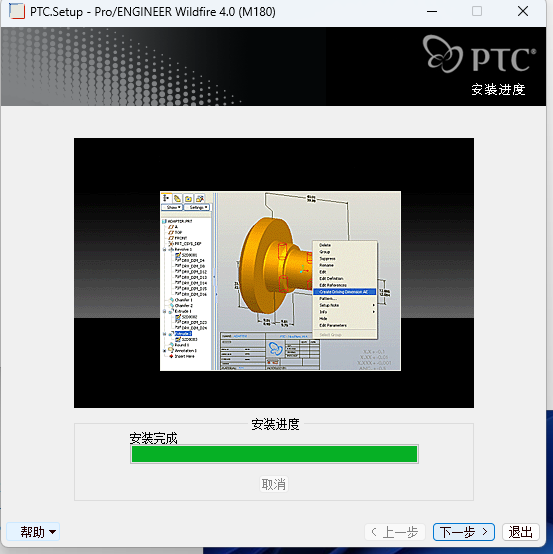This screenshot has width=553, height=554.
Task: Click the PTC.Setup title bar icon
Action: [17, 11]
